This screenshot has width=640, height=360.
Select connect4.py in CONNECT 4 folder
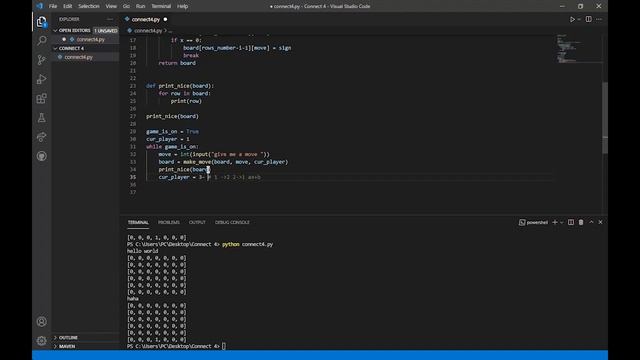[78, 57]
